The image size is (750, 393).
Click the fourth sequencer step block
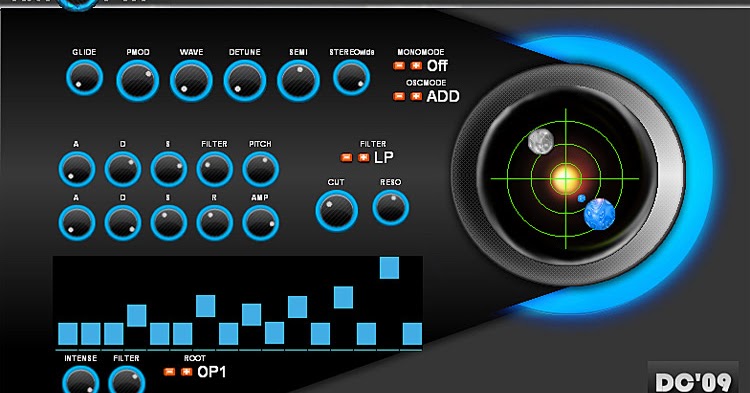[x=137, y=316]
